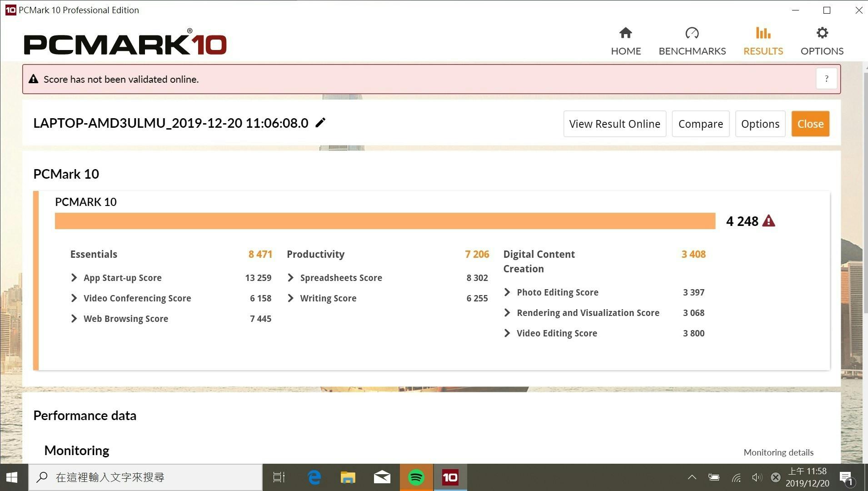
Task: Click the orange PCMark 10 score bar
Action: point(385,221)
